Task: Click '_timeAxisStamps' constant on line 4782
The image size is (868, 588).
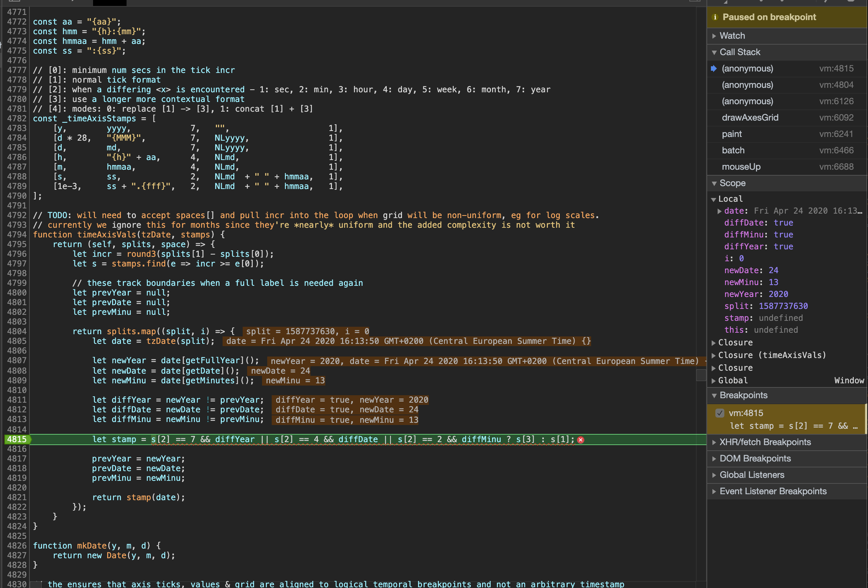Action: tap(99, 119)
